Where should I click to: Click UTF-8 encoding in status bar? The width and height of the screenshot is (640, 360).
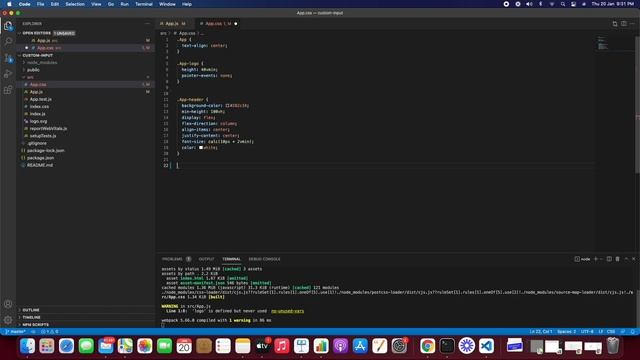(x=587, y=331)
